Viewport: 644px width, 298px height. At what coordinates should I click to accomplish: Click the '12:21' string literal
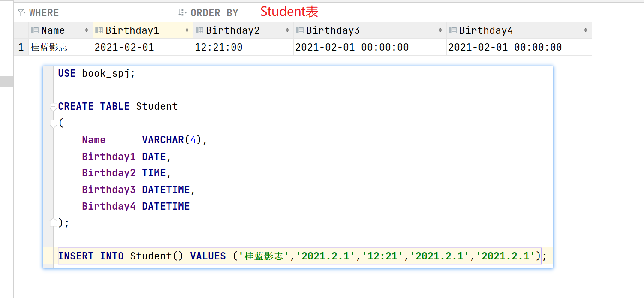coord(383,256)
